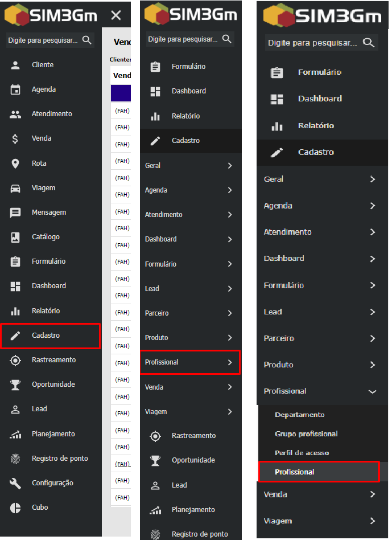
Task: Close the left sidebar with the X icon
Action: (x=116, y=15)
